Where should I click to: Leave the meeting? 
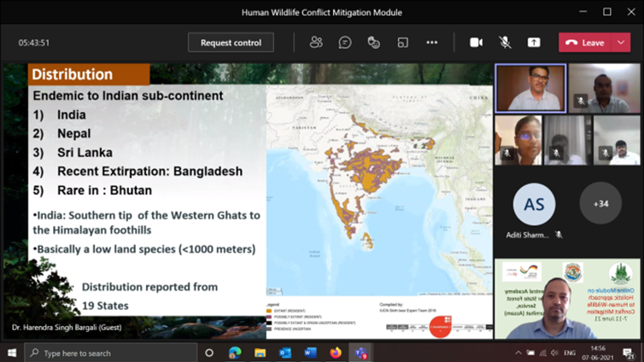tap(584, 43)
